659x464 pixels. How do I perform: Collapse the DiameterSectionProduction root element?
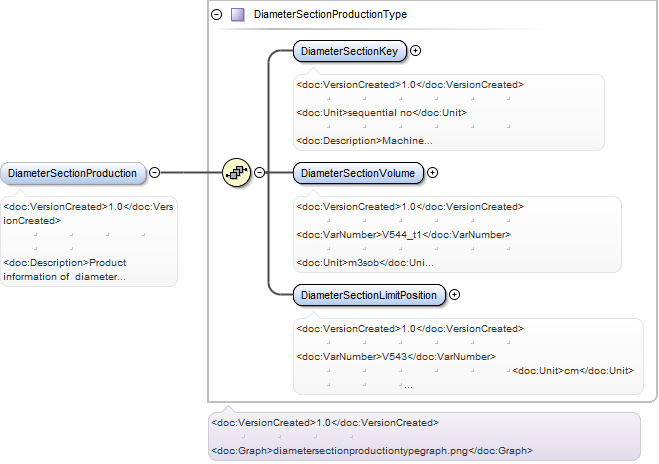(x=155, y=173)
